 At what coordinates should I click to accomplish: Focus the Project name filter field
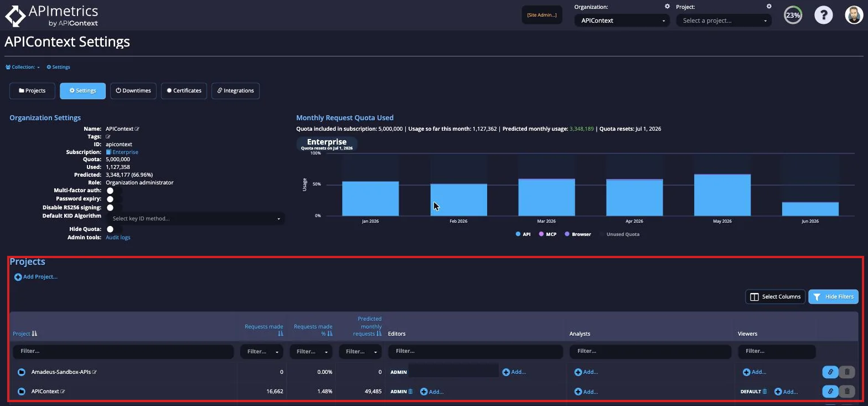[123, 351]
